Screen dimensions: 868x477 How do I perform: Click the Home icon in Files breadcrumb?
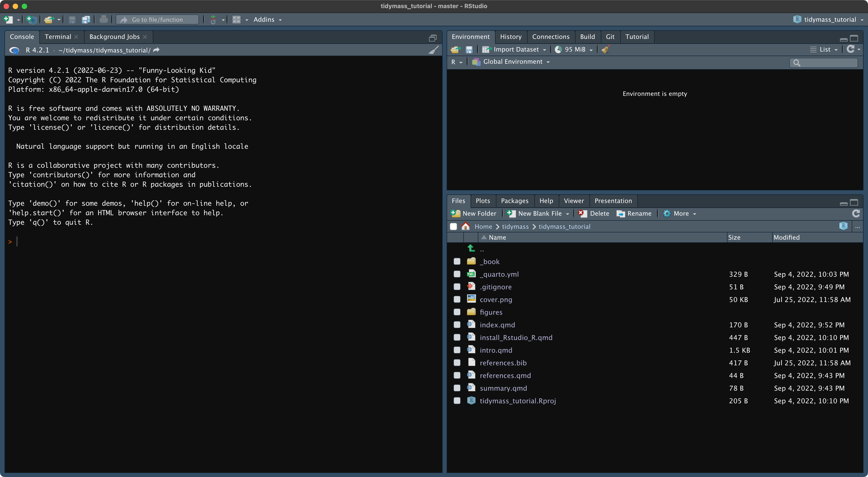(466, 226)
